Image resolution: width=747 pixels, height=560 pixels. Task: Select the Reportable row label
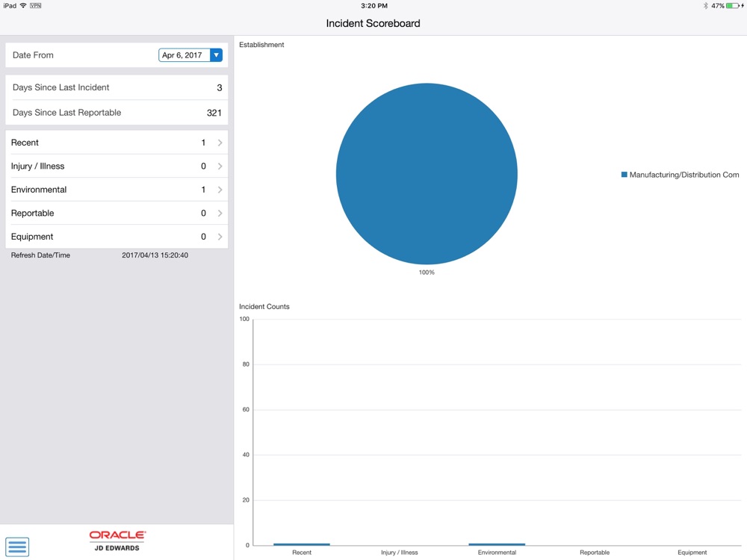(32, 213)
